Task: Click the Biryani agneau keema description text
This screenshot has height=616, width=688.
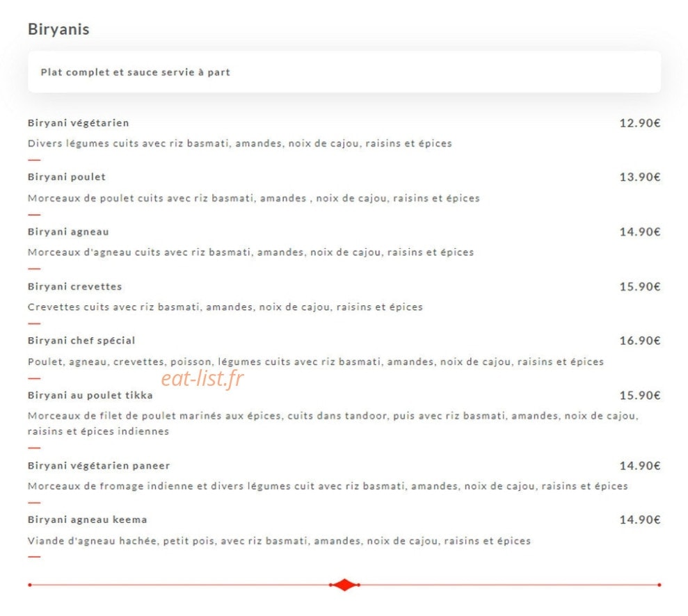Action: coord(279,541)
